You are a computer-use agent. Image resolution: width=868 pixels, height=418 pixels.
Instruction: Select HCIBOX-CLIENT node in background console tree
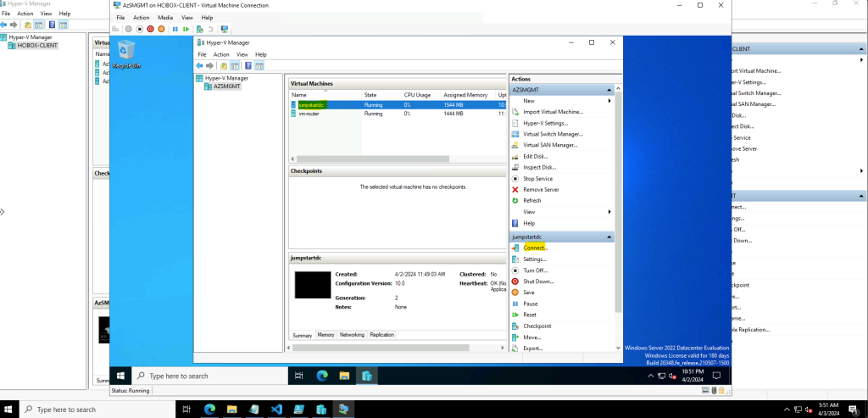point(37,46)
